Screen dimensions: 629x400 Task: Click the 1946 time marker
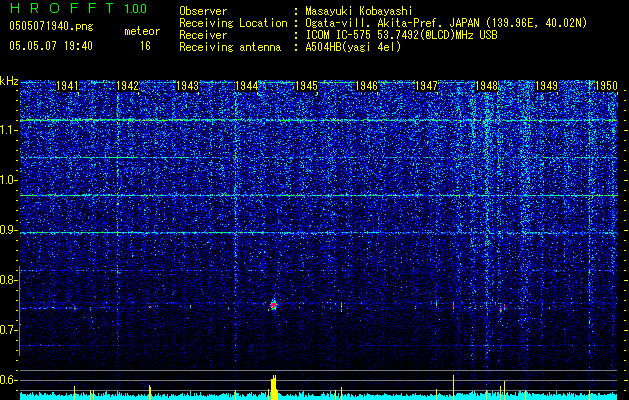click(367, 86)
